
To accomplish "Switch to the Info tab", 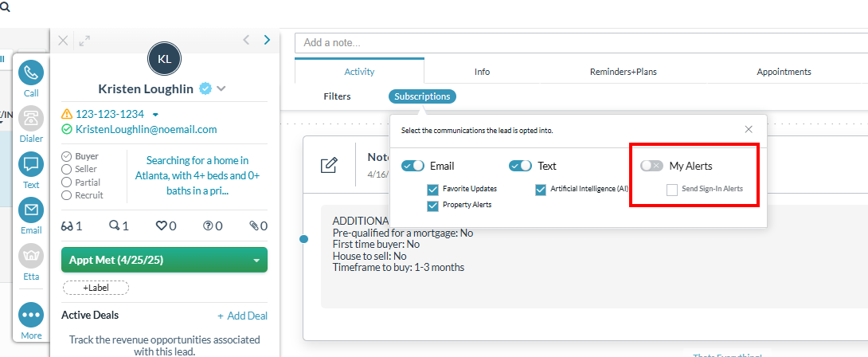I will click(482, 72).
